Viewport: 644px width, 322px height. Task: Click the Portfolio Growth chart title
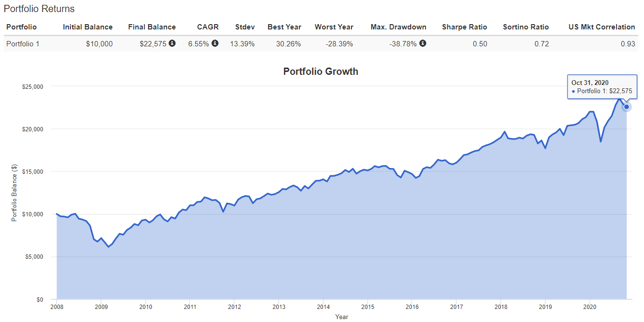pos(321,71)
